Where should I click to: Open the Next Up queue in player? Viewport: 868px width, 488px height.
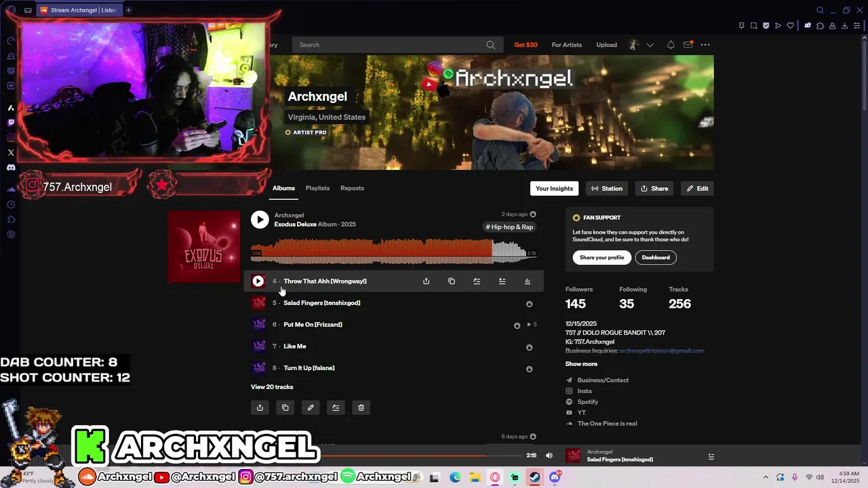(x=711, y=457)
